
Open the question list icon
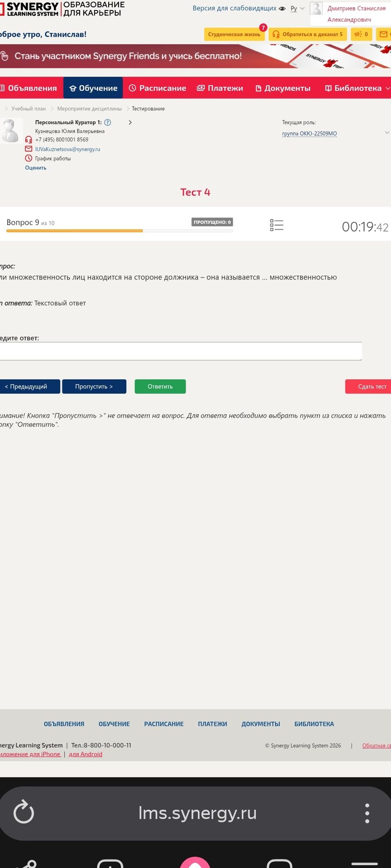click(277, 225)
